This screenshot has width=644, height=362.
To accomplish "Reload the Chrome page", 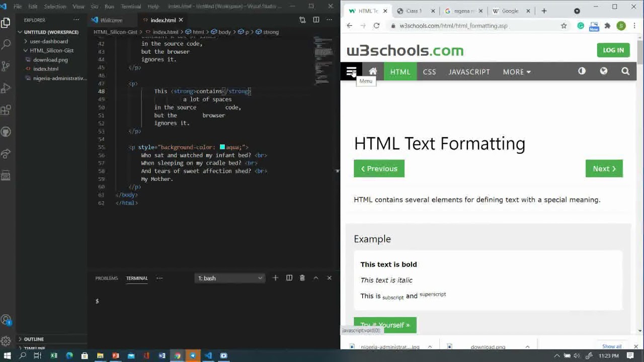I will pos(376,26).
